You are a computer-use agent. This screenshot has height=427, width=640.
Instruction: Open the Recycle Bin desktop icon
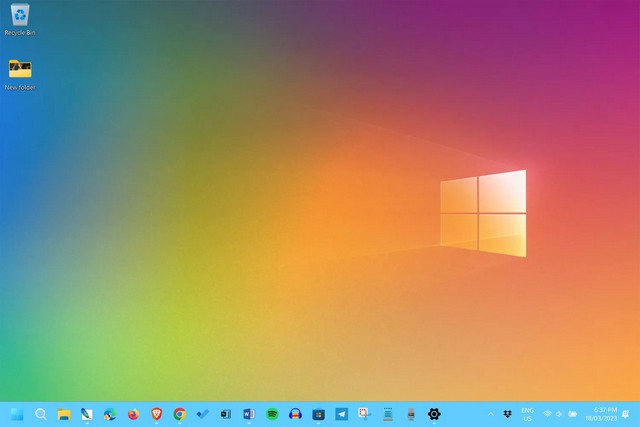pos(20,19)
